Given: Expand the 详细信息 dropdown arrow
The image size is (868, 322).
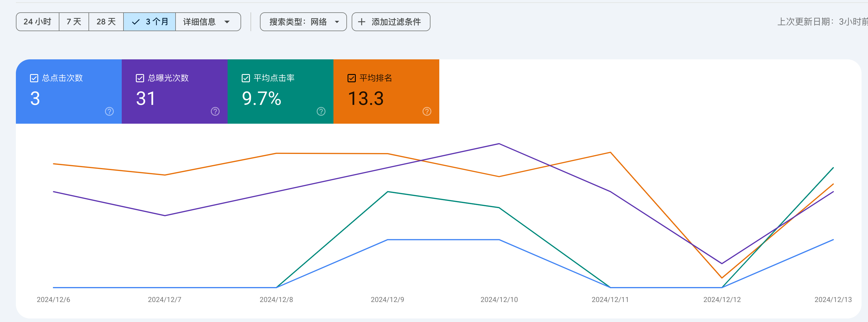Looking at the screenshot, I should click(x=227, y=22).
